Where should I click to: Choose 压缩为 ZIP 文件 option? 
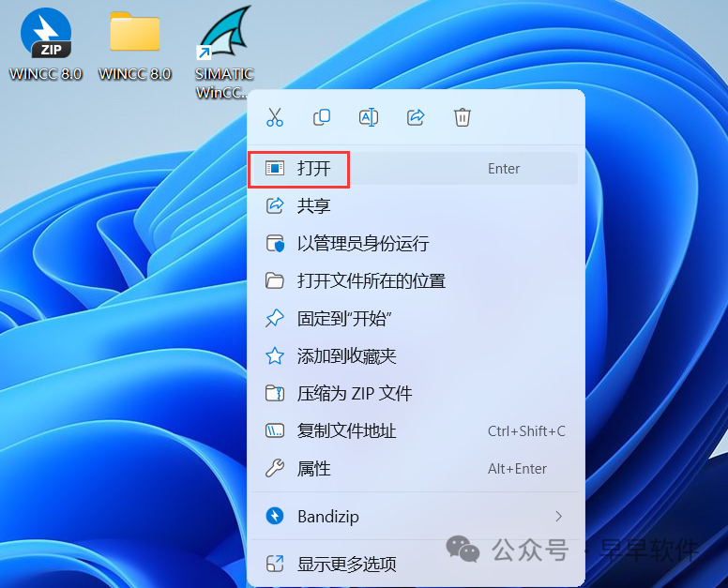[355, 394]
